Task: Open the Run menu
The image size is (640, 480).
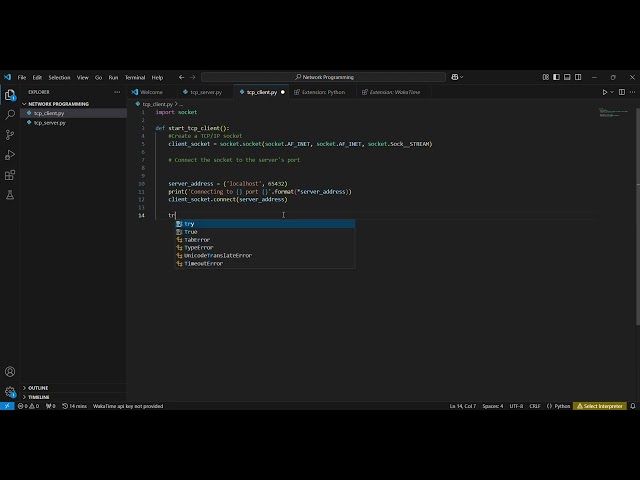Action: (x=113, y=77)
